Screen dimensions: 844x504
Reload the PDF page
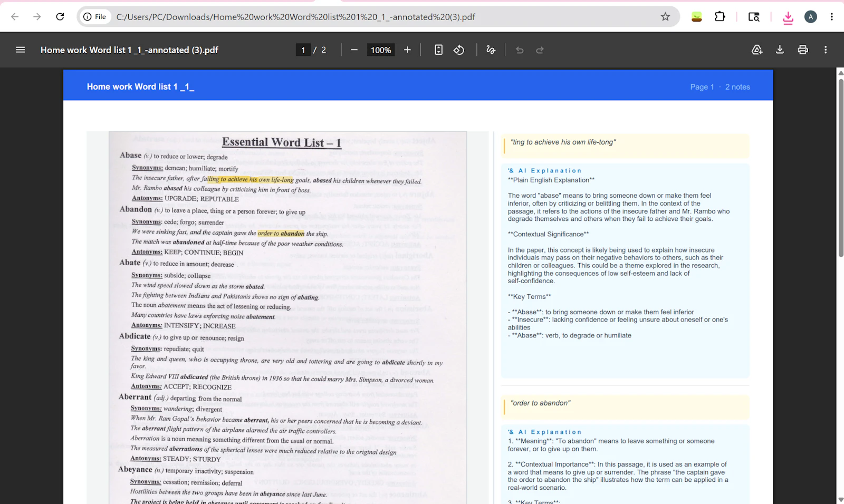coord(60,17)
